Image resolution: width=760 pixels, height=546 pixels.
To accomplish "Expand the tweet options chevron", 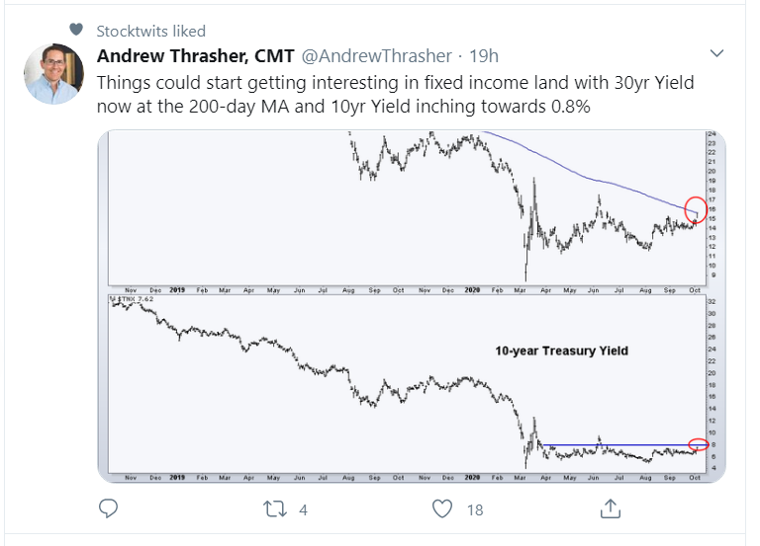I will (716, 52).
